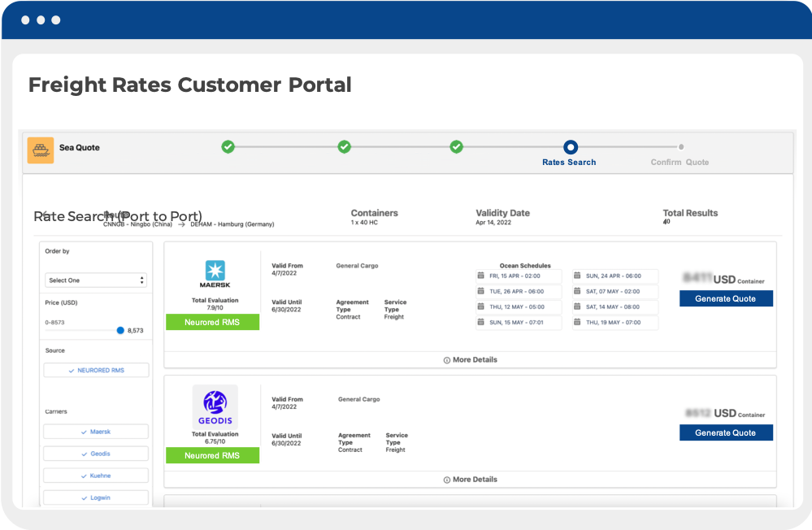Click the Sea Quote ship icon
The image size is (812, 530).
41,150
